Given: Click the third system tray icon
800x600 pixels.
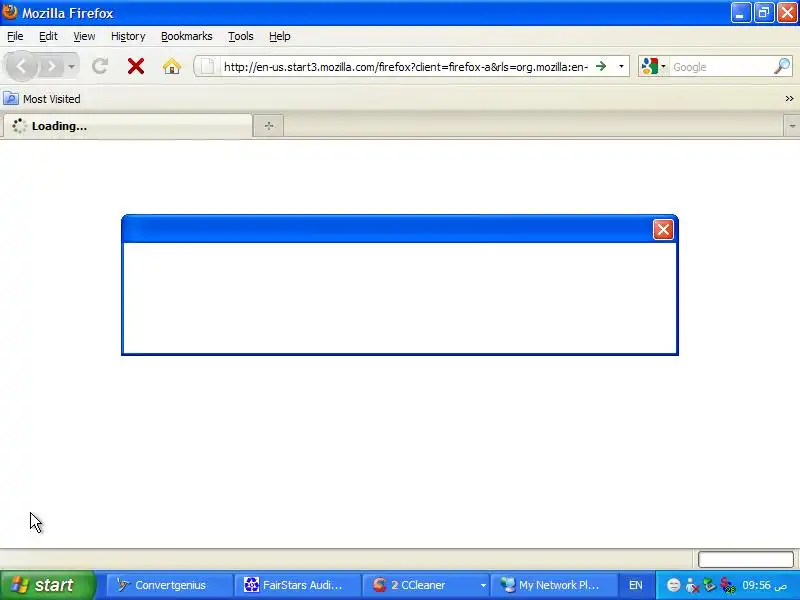Looking at the screenshot, I should pos(709,585).
